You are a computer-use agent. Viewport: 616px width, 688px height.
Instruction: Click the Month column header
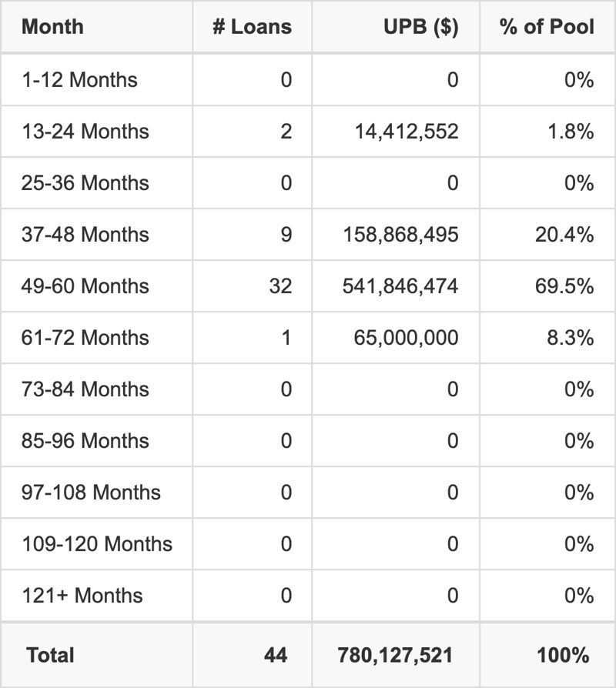click(52, 27)
